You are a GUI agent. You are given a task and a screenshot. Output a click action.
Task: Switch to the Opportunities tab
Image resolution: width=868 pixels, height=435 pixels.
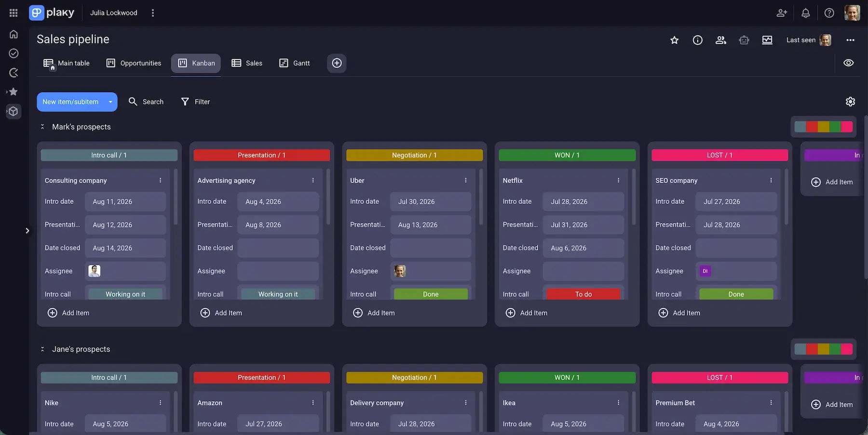point(134,63)
